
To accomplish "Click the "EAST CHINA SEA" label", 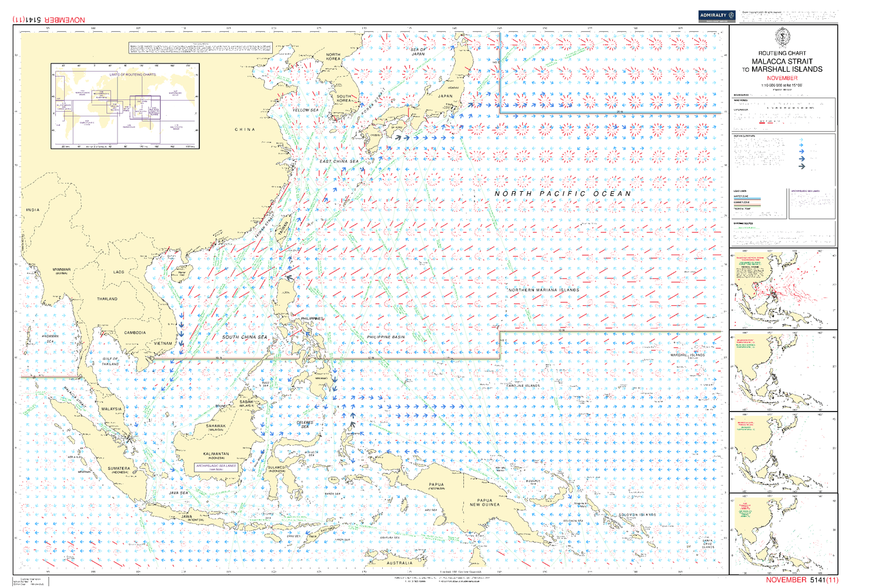I will pyautogui.click(x=339, y=161).
